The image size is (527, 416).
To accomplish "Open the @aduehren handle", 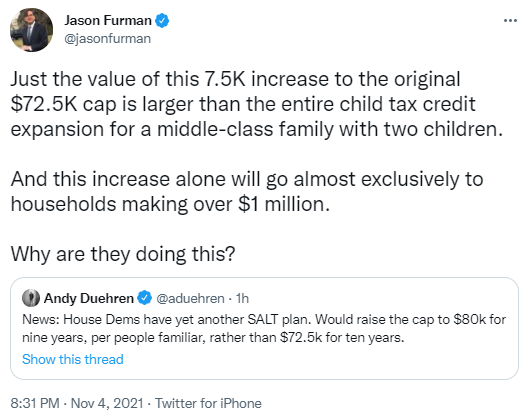I will pos(191,298).
